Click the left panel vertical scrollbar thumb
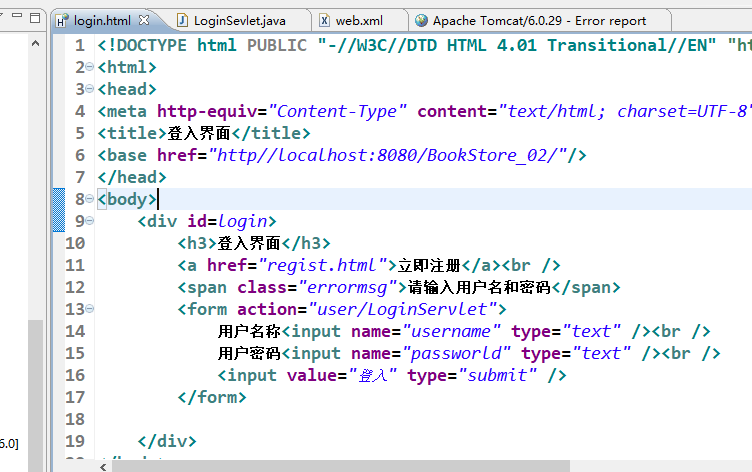 click(x=35, y=396)
